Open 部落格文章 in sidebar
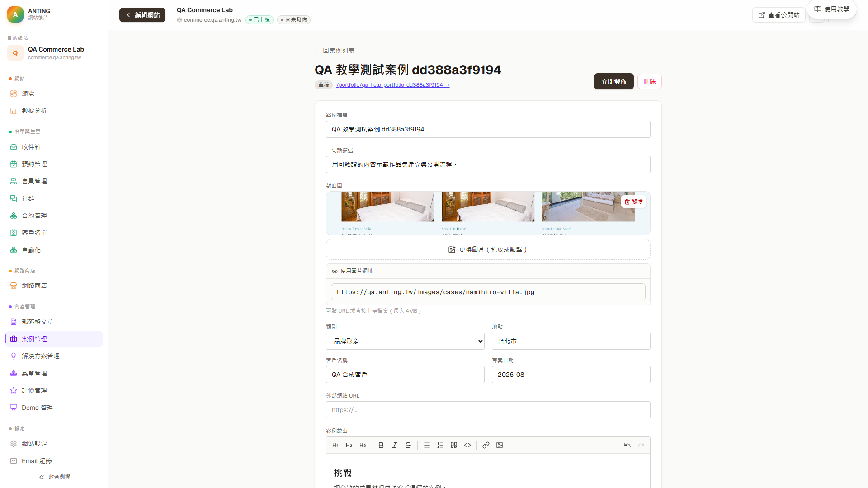The image size is (868, 488). click(x=54, y=322)
